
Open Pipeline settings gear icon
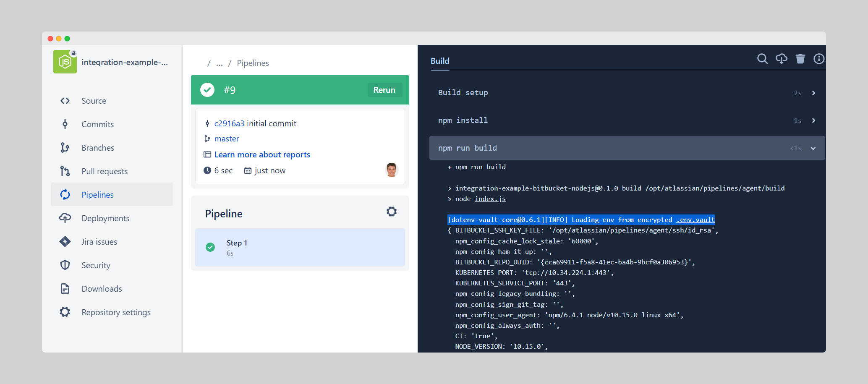coord(392,212)
